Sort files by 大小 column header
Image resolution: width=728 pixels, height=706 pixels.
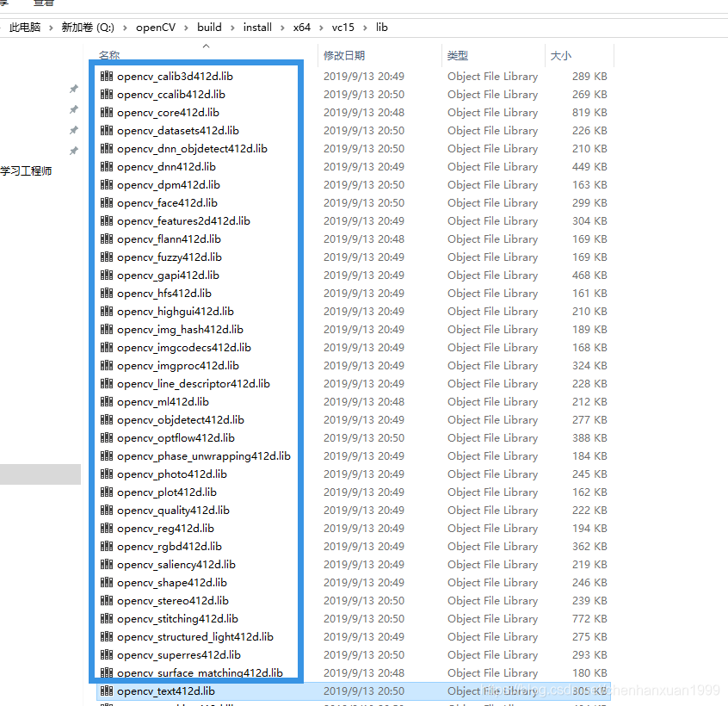coord(561,56)
